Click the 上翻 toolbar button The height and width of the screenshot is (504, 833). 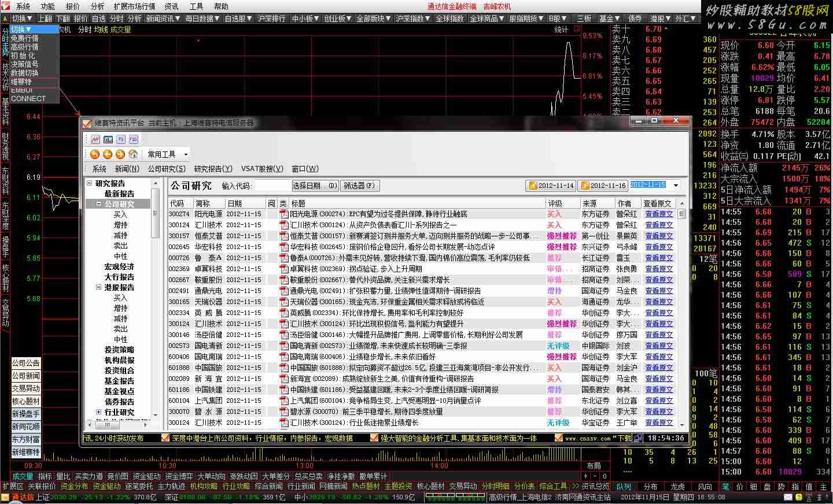point(46,18)
